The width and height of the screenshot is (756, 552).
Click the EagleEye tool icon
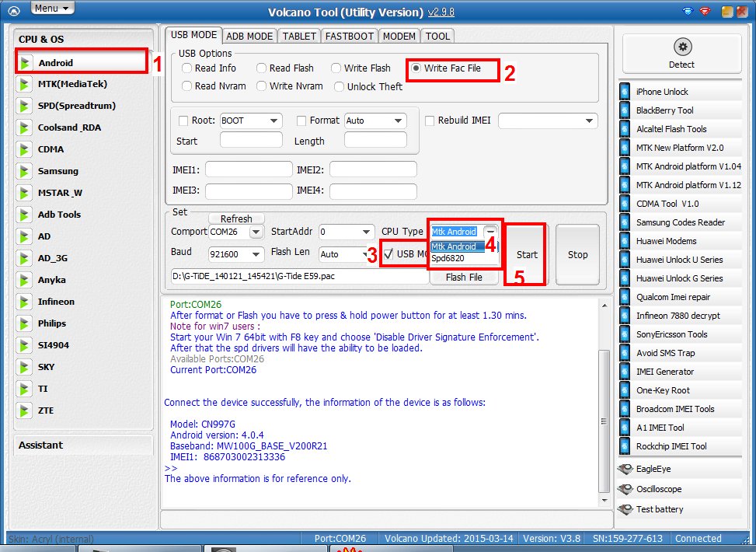click(x=625, y=469)
